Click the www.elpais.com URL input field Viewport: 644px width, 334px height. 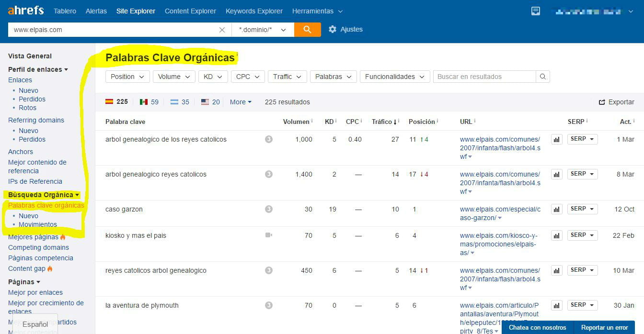pos(113,30)
